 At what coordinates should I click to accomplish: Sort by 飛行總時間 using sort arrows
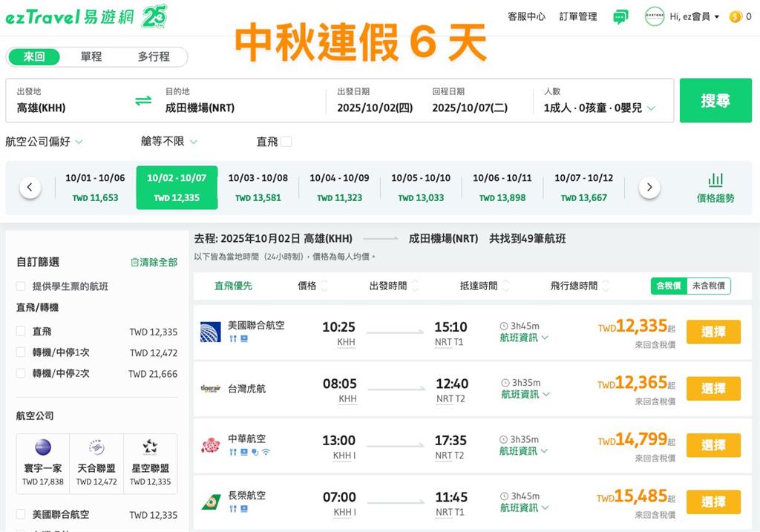coord(606,286)
